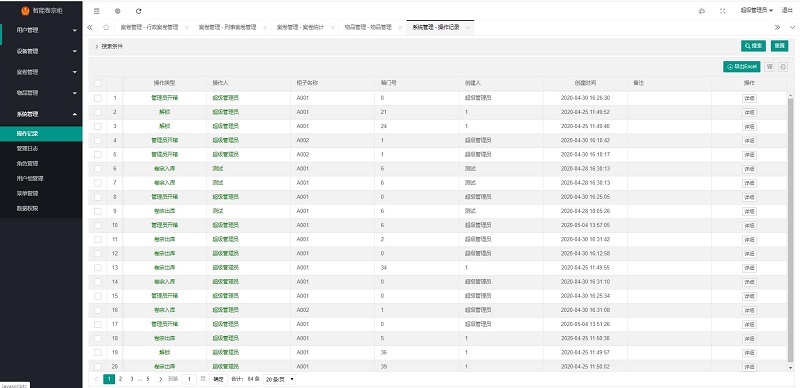Click 退出 to log out

click(787, 11)
